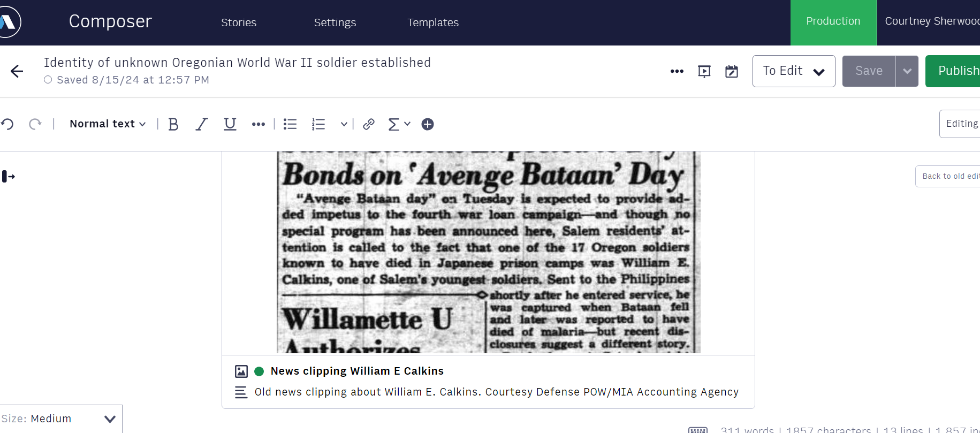Image resolution: width=980 pixels, height=433 pixels.
Task: Open the Stories menu
Action: tap(239, 22)
